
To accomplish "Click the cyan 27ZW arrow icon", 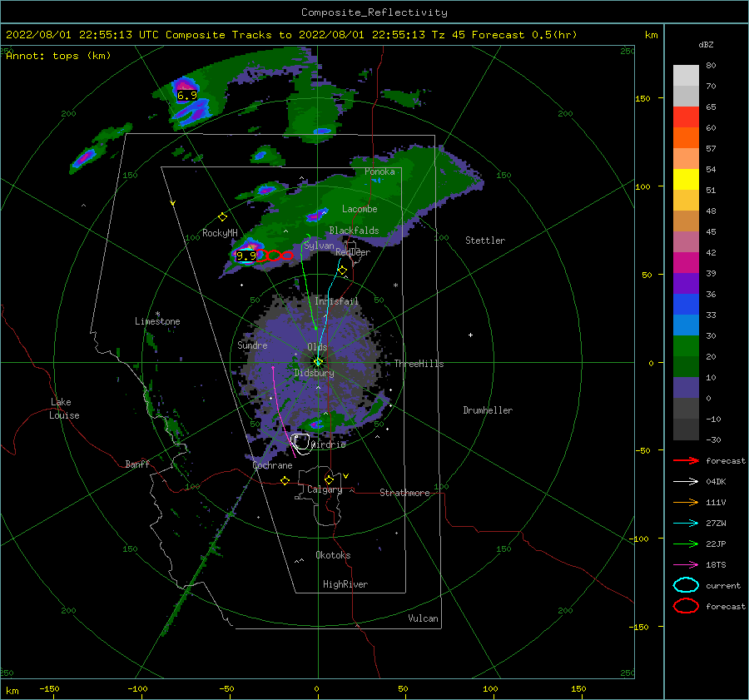I will pyautogui.click(x=686, y=524).
